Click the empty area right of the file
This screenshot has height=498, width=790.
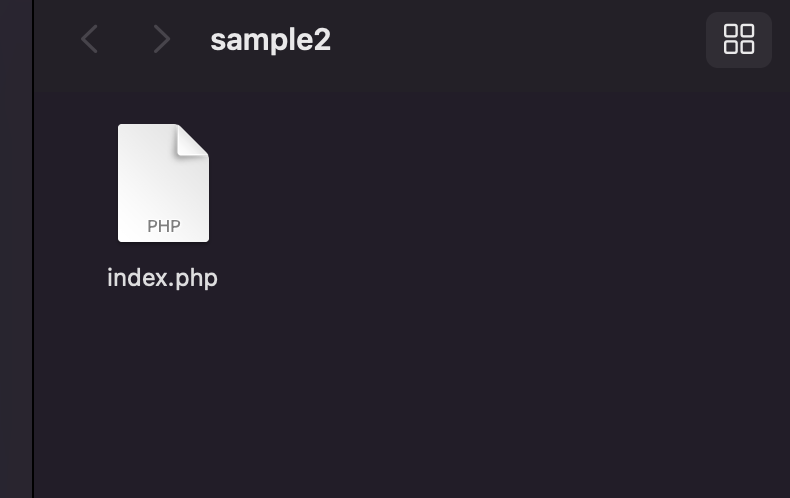click(479, 202)
